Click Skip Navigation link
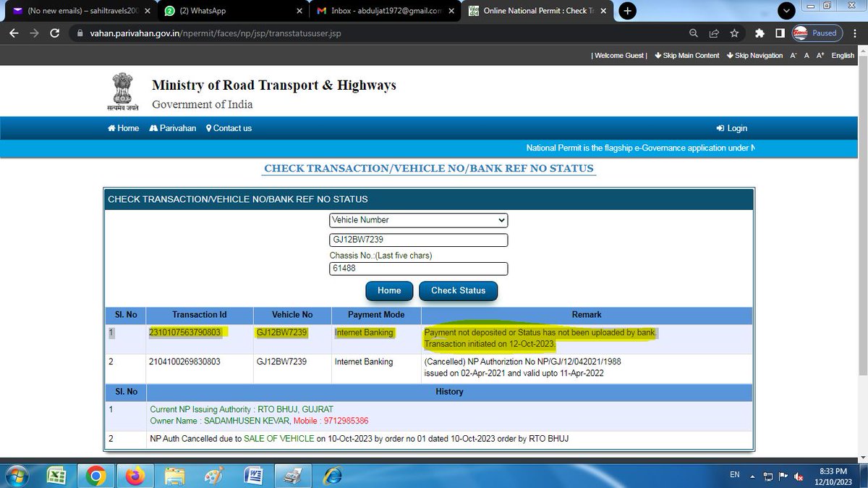 tap(754, 56)
